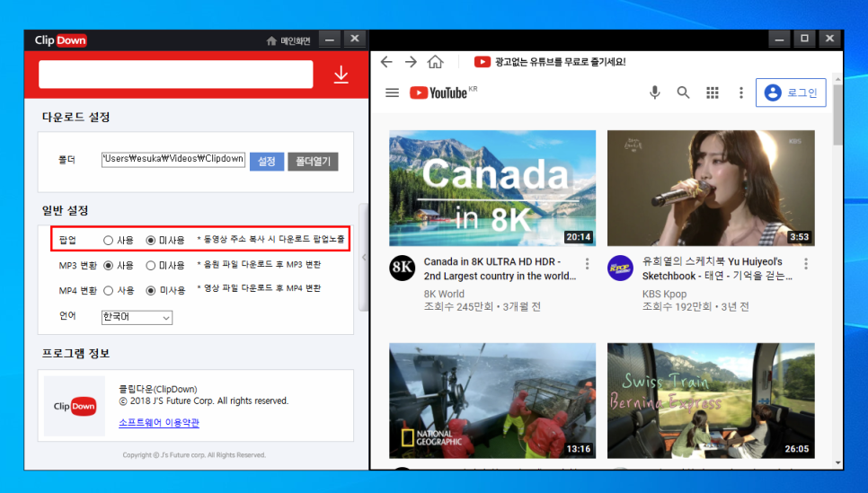This screenshot has height=493, width=868.
Task: Minimize the browser window
Action: (779, 39)
